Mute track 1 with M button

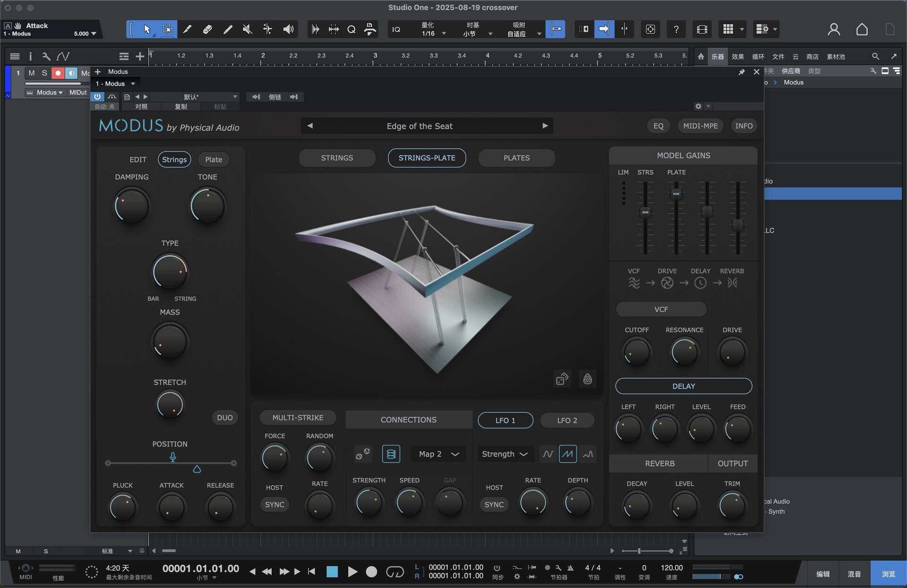(32, 73)
